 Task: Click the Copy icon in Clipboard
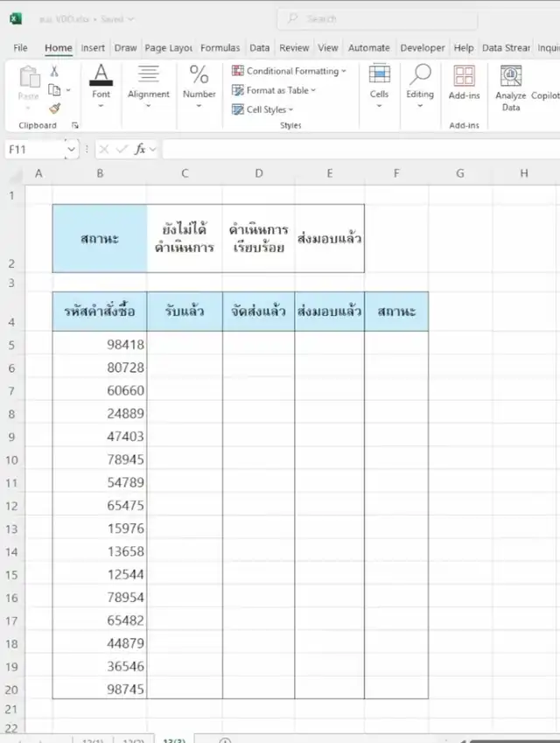point(54,90)
